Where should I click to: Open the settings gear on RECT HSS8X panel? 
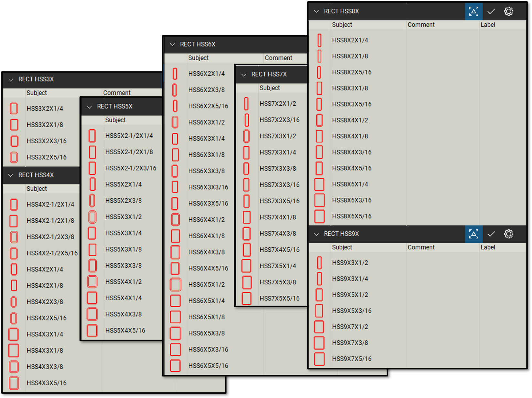tap(508, 11)
